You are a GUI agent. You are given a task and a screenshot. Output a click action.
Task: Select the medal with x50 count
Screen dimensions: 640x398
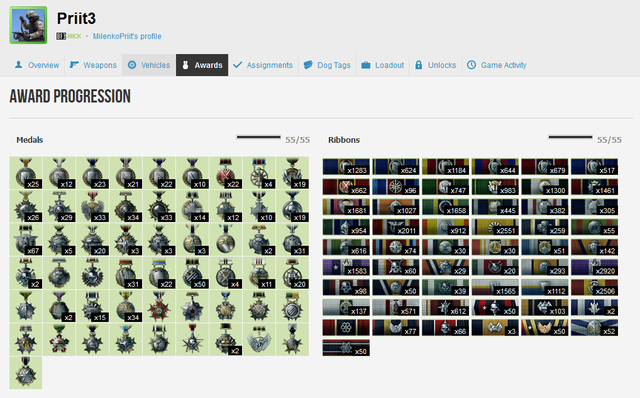[x=192, y=273]
